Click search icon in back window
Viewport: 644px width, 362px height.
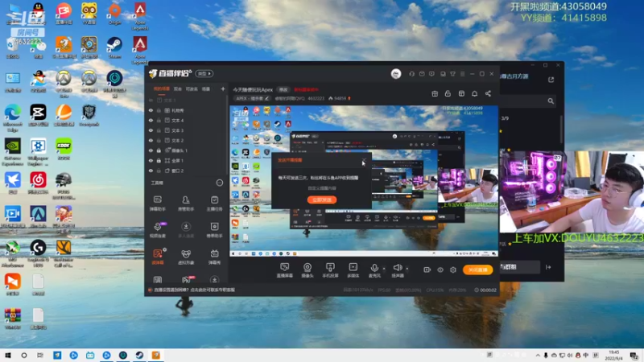pyautogui.click(x=551, y=101)
